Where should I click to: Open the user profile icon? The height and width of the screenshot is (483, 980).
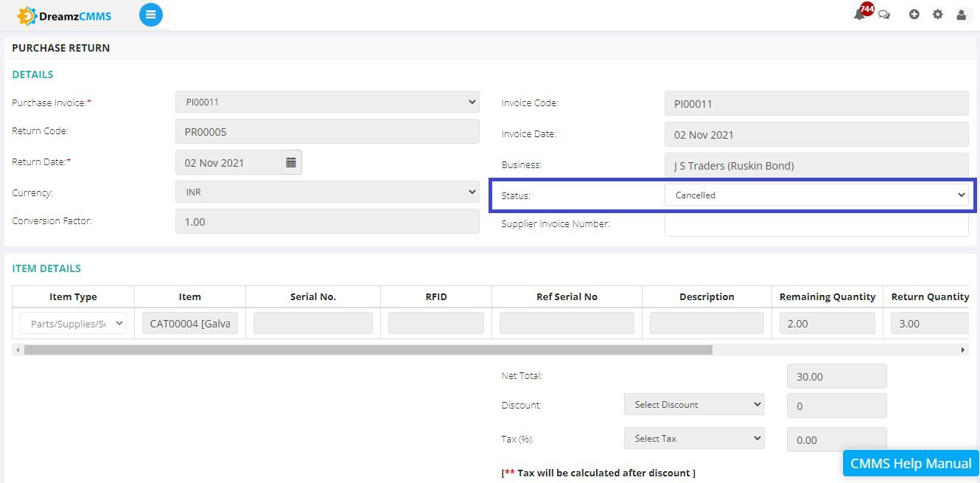tap(961, 14)
